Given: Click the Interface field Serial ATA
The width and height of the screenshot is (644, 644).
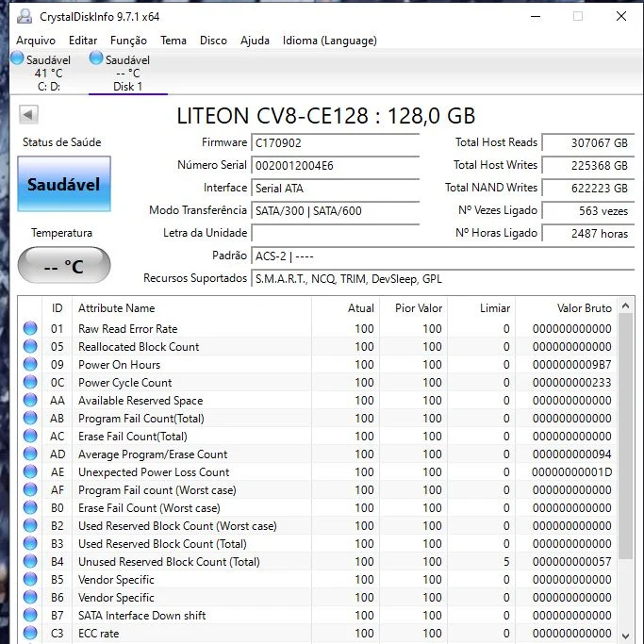Looking at the screenshot, I should tap(335, 188).
